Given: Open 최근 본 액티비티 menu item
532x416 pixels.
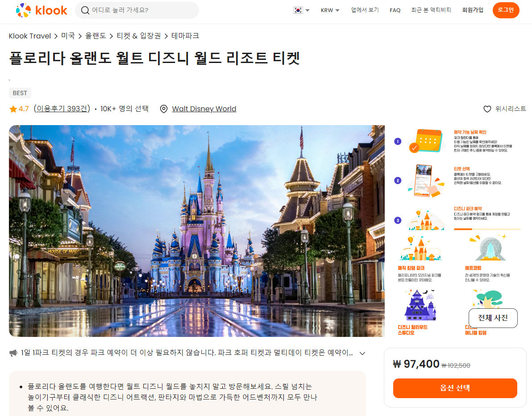Looking at the screenshot, I should coord(431,10).
